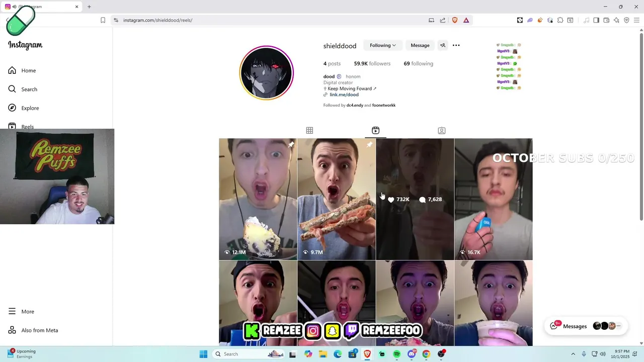Switch to the Tagged photos tab
The width and height of the screenshot is (644, 362).
click(x=442, y=130)
